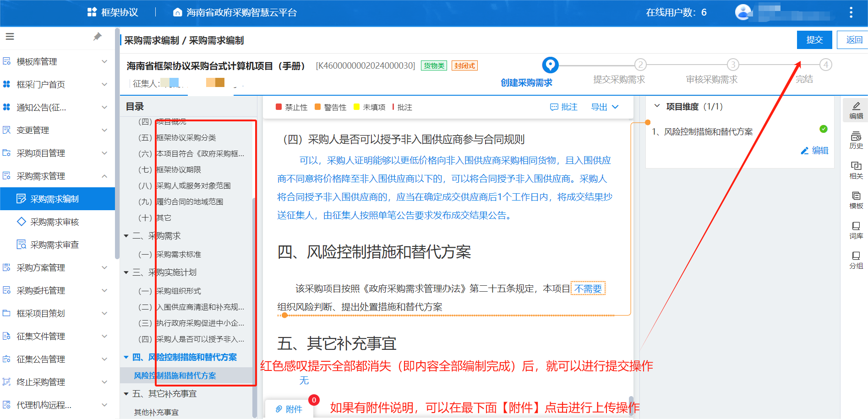Click the 采购需求审查 search-document icon
Screen dimensions: 868x419
pos(21,245)
